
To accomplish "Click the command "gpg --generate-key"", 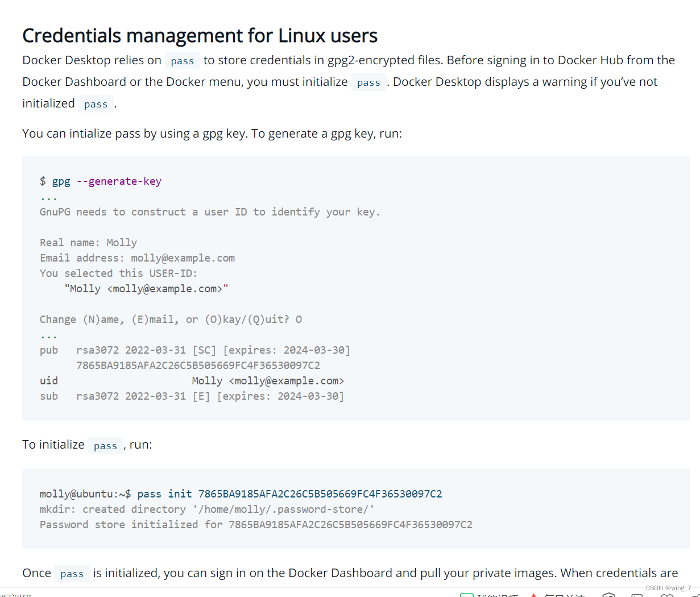I will tap(107, 181).
